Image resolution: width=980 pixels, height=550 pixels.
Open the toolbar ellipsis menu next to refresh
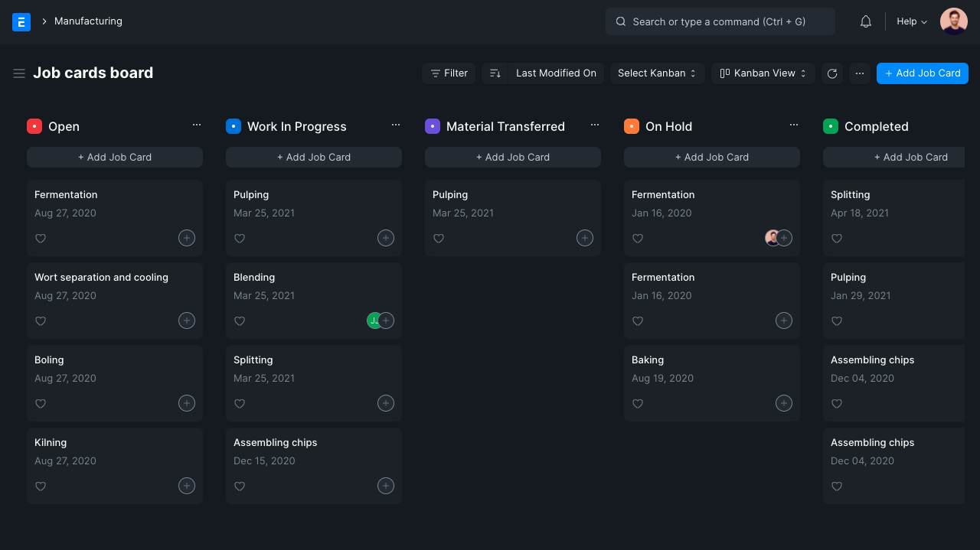pyautogui.click(x=859, y=73)
